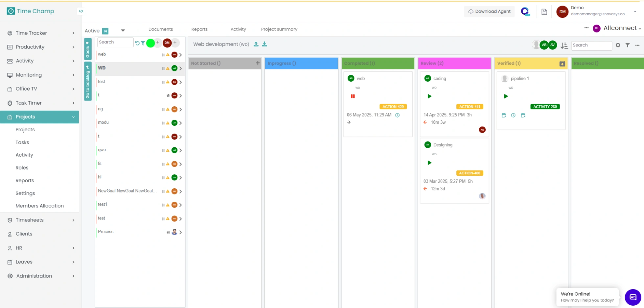Screen dimensions: 644x308
Task: Click the Download Agent button
Action: coord(489,11)
